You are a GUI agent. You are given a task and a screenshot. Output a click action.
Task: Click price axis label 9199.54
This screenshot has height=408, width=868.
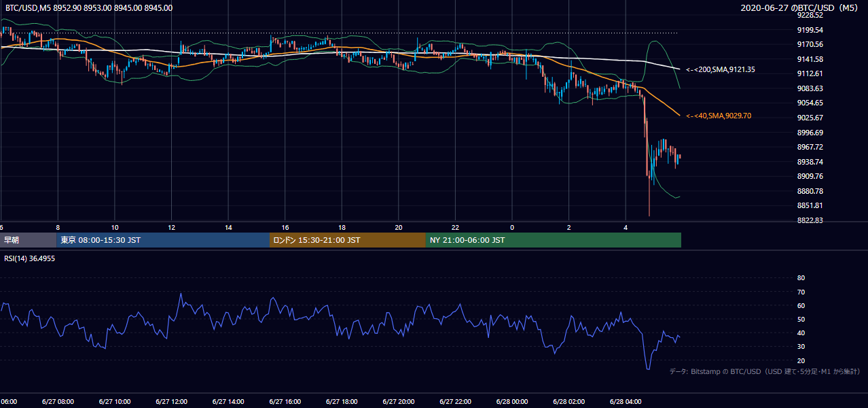(810, 30)
